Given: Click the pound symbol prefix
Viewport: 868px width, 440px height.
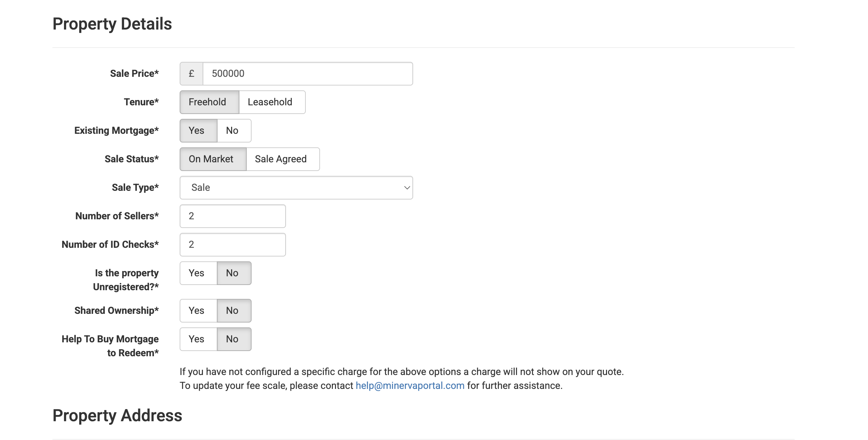Looking at the screenshot, I should (191, 74).
